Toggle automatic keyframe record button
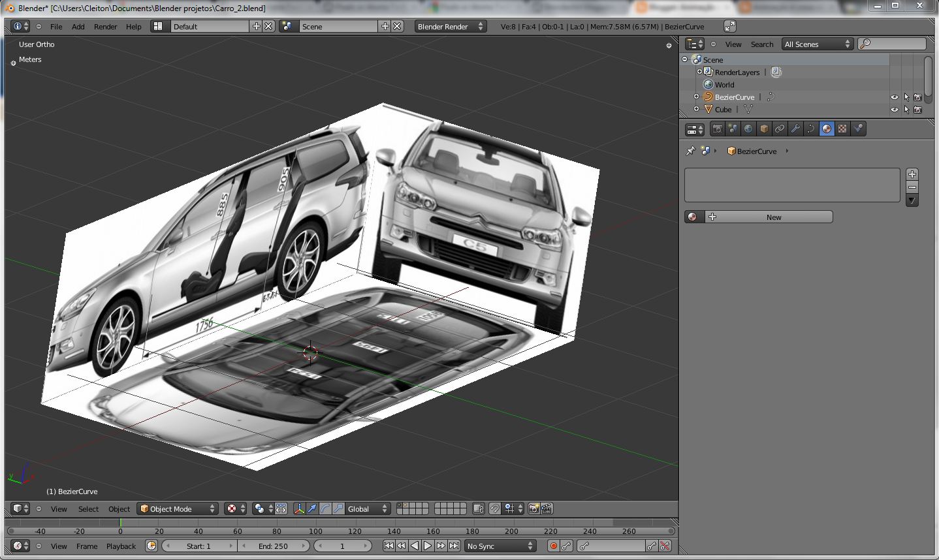939x560 pixels. coord(553,546)
